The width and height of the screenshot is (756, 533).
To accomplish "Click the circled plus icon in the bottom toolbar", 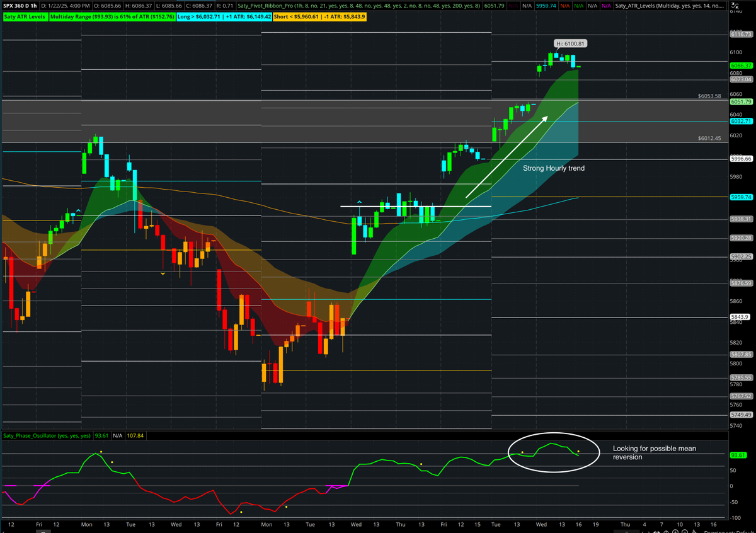I will pyautogui.click(x=666, y=532).
